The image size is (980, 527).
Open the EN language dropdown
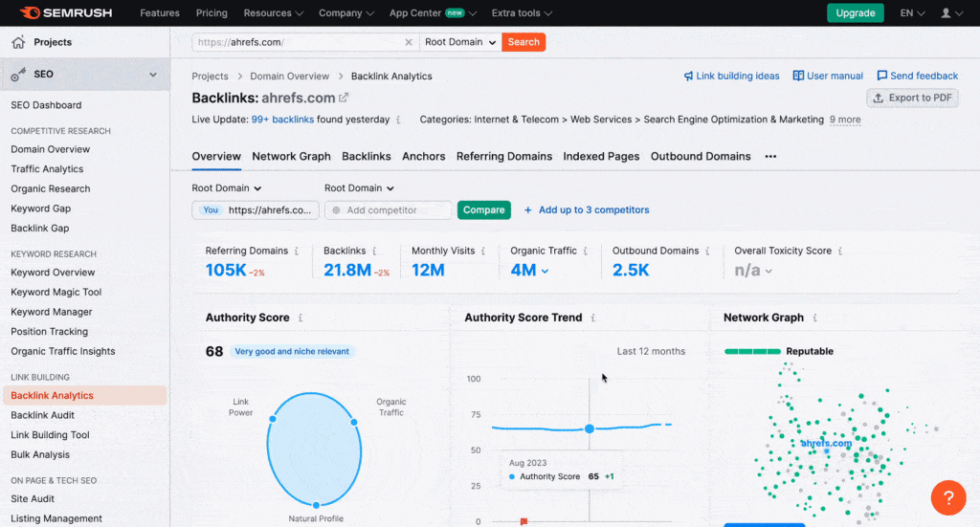click(912, 13)
